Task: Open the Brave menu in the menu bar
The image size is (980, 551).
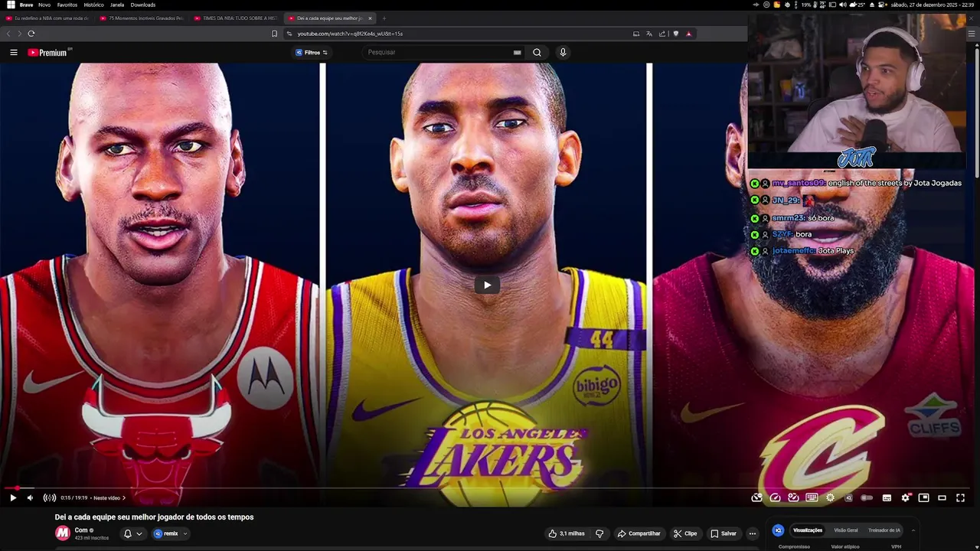Action: tap(26, 5)
